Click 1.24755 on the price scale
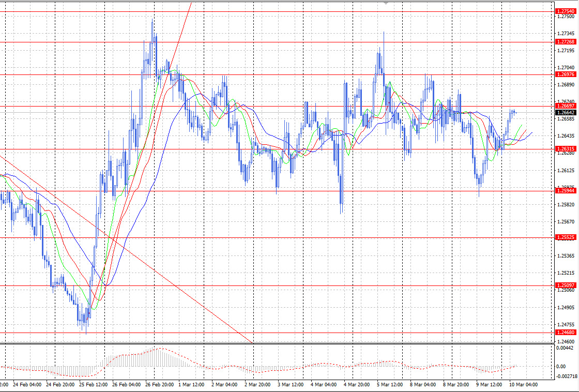Viewport: 579px width, 392px height. click(566, 324)
